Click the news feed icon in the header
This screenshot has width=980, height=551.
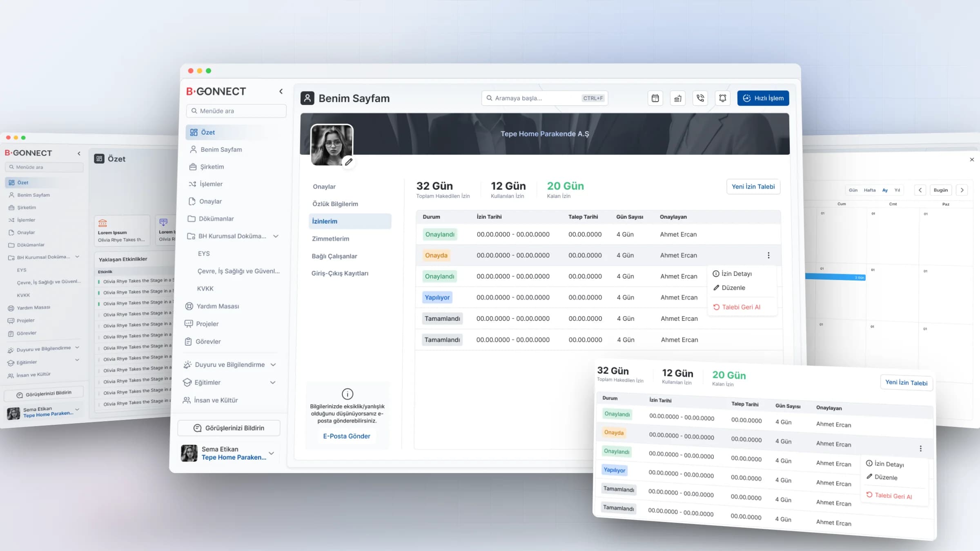click(x=677, y=98)
